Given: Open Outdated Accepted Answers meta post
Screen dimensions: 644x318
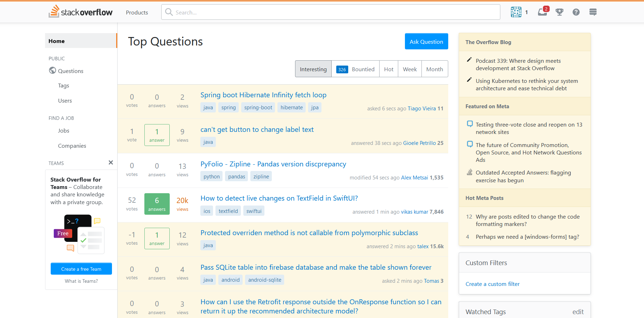Looking at the screenshot, I should pyautogui.click(x=523, y=176).
